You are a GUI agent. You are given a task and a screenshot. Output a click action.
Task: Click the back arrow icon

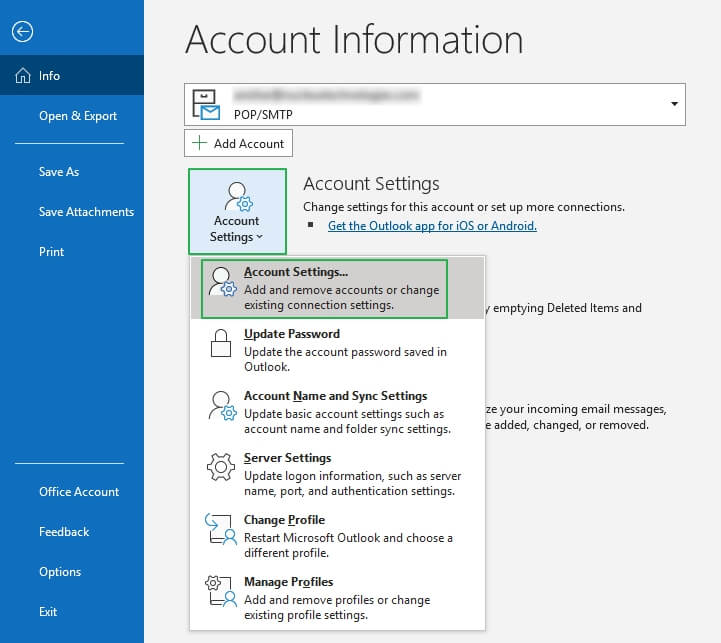22,32
